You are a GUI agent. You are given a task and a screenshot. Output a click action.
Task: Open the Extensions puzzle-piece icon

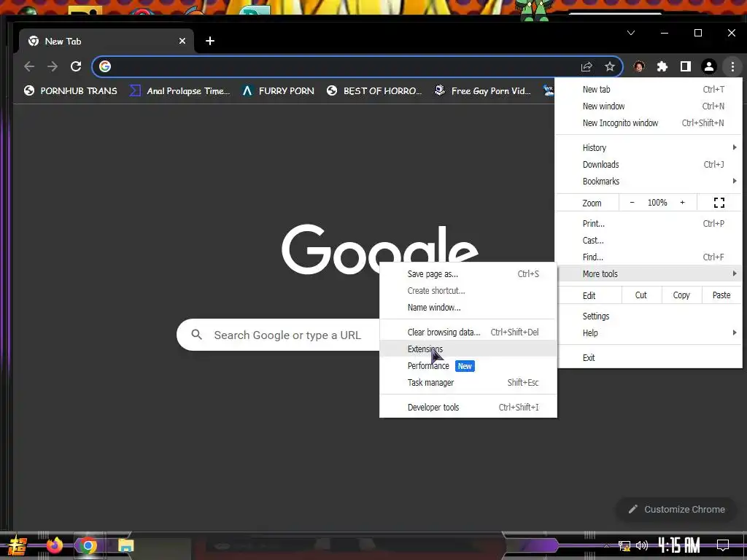point(662,66)
